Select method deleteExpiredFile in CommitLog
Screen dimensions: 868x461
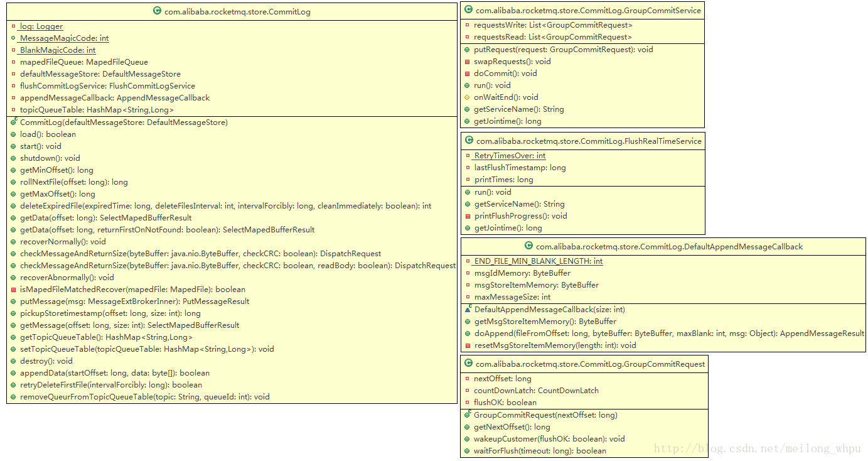pos(226,206)
